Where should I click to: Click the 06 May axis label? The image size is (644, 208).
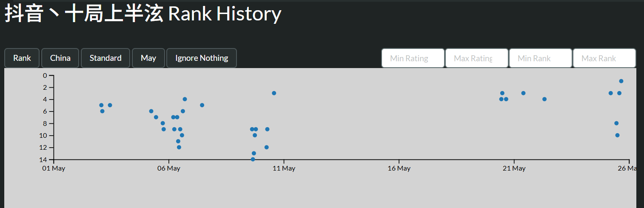[168, 168]
